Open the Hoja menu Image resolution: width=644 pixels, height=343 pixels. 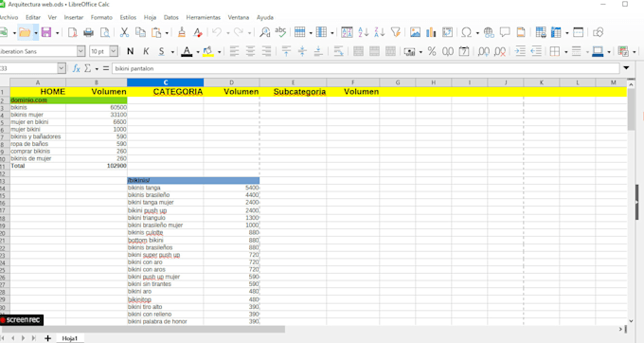pyautogui.click(x=150, y=17)
